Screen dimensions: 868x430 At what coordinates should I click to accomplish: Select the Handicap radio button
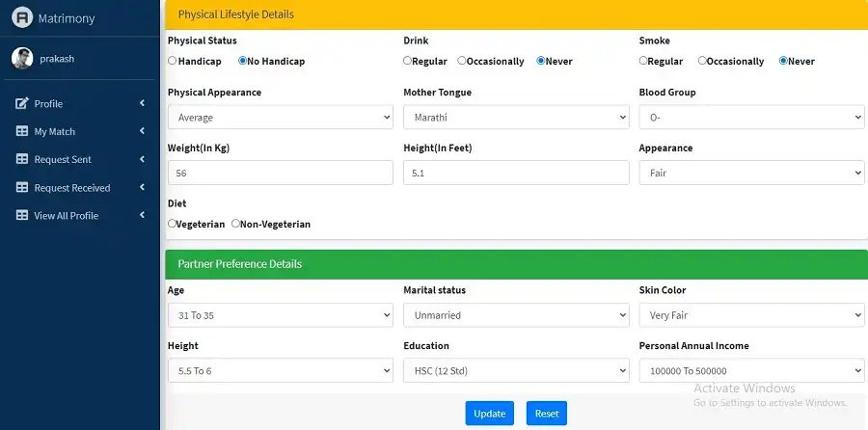(173, 62)
